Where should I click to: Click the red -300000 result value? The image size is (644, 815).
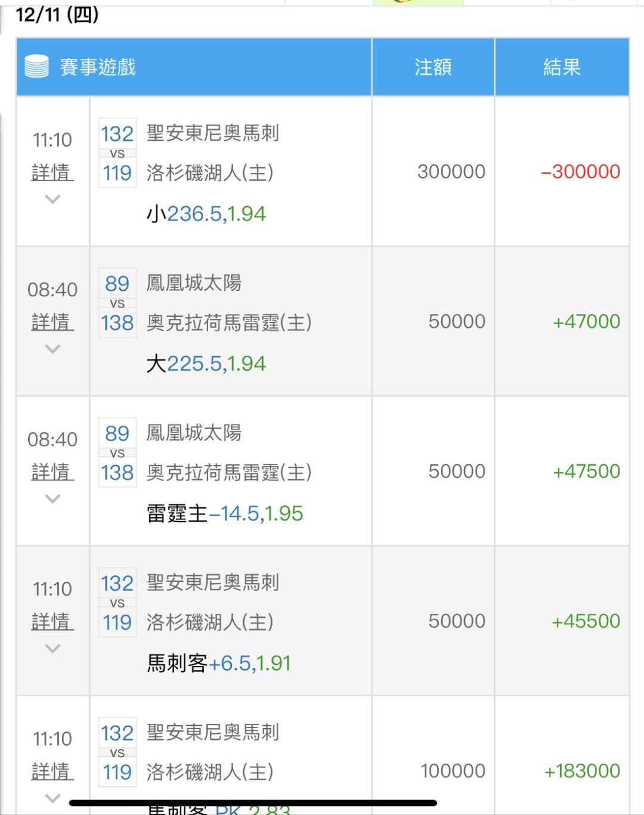click(x=580, y=172)
